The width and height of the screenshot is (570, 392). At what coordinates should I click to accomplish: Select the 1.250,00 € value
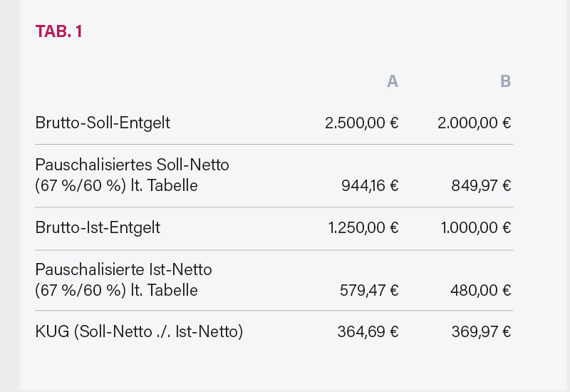point(363,228)
